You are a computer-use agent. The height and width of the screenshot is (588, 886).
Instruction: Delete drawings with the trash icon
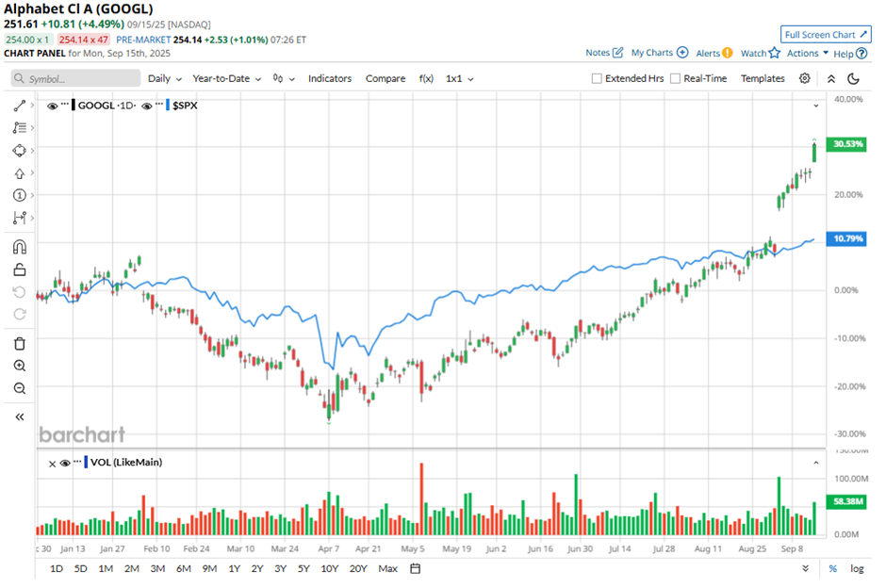[19, 343]
